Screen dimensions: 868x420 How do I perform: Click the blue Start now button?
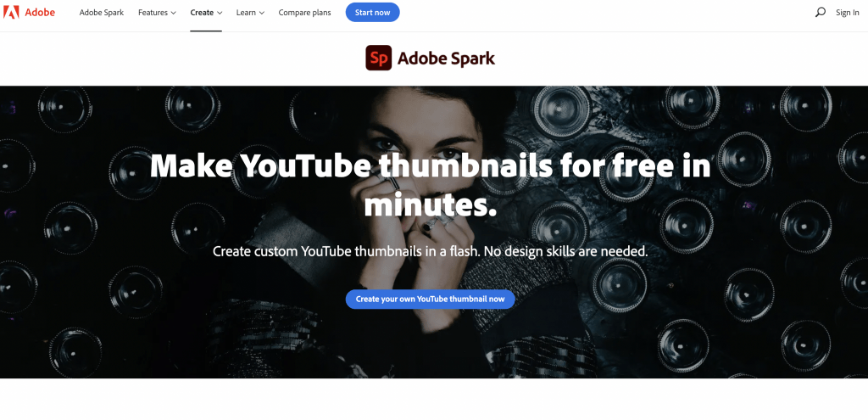click(x=373, y=12)
